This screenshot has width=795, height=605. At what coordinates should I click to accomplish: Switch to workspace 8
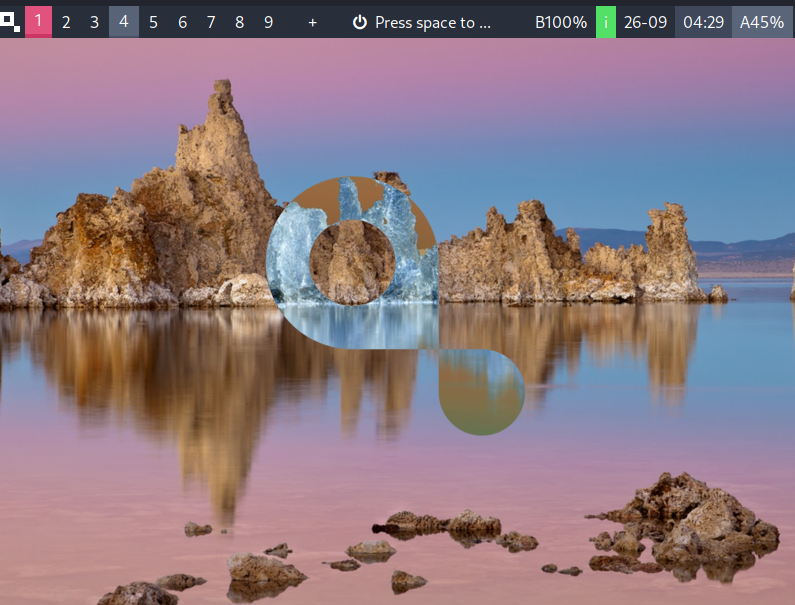(240, 22)
